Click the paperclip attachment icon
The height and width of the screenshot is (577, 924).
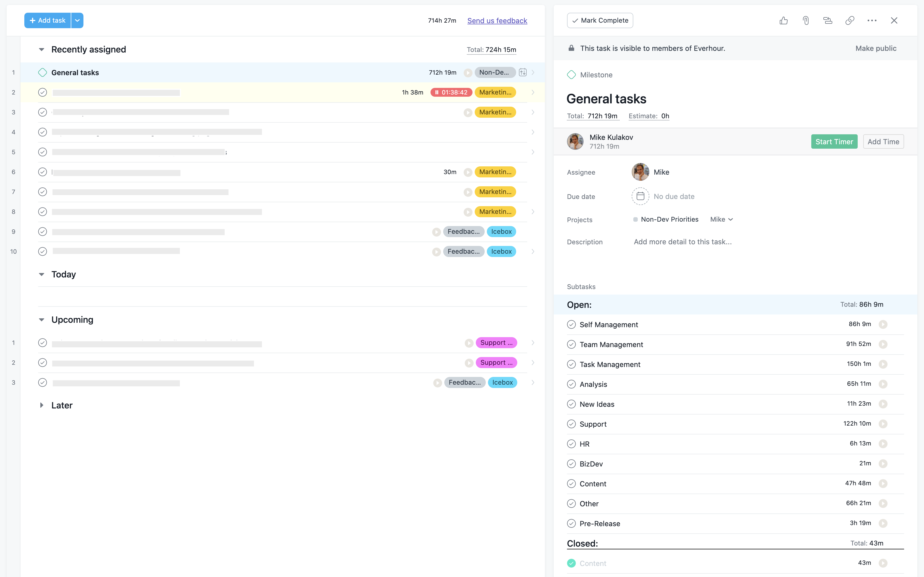click(806, 21)
